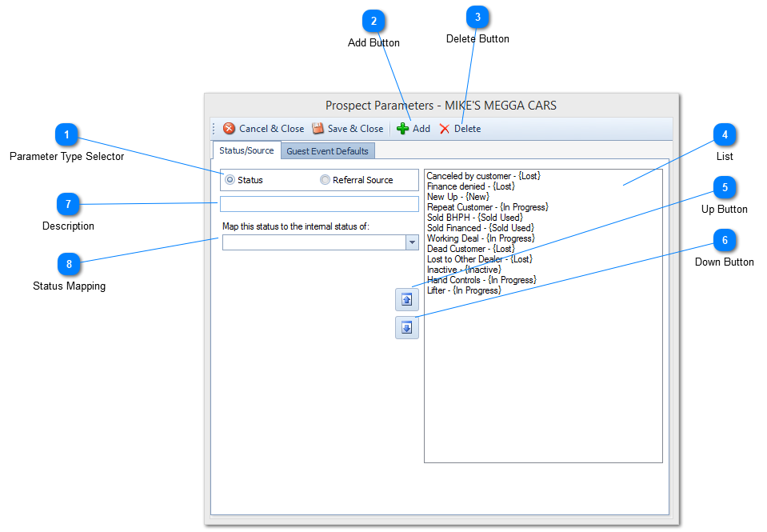Select 'Canceled by customer - {Lost}' in list
This screenshot has width=767, height=532.
click(x=483, y=176)
